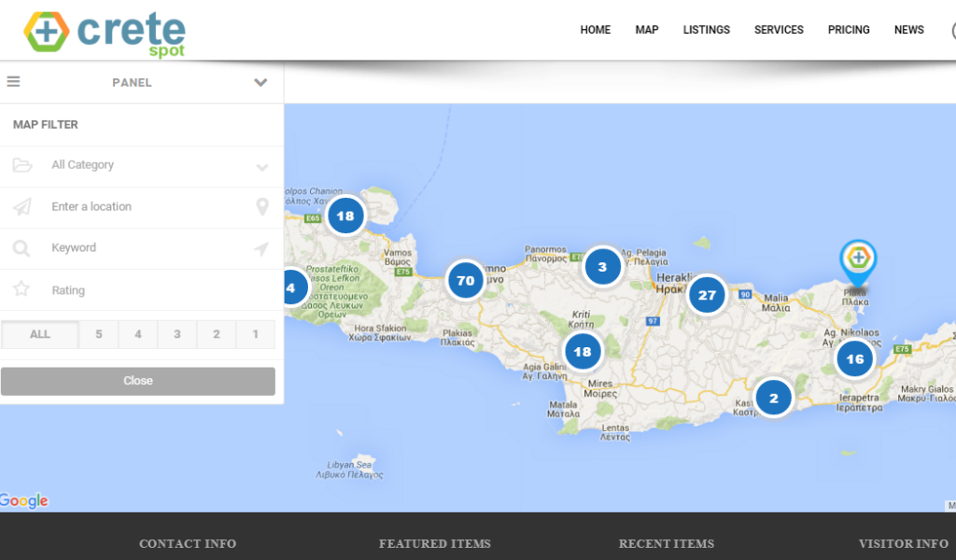The height and width of the screenshot is (560, 956).
Task: Collapse the PANEL chevron
Action: pos(260,82)
